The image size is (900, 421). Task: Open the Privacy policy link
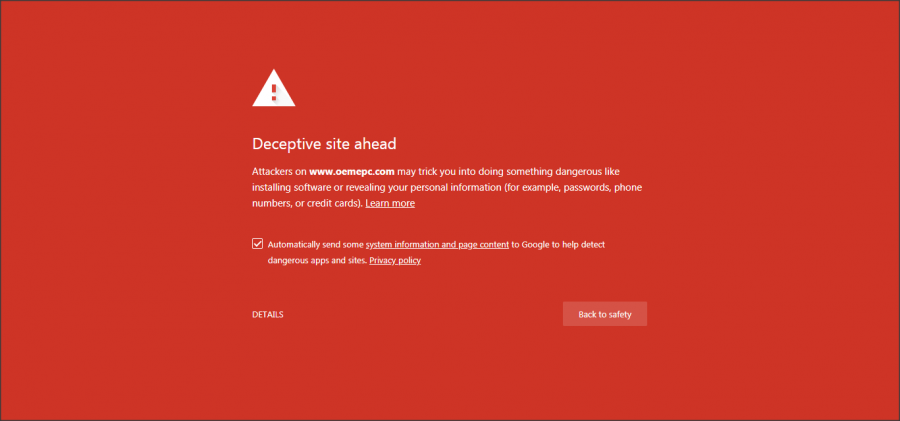(395, 261)
